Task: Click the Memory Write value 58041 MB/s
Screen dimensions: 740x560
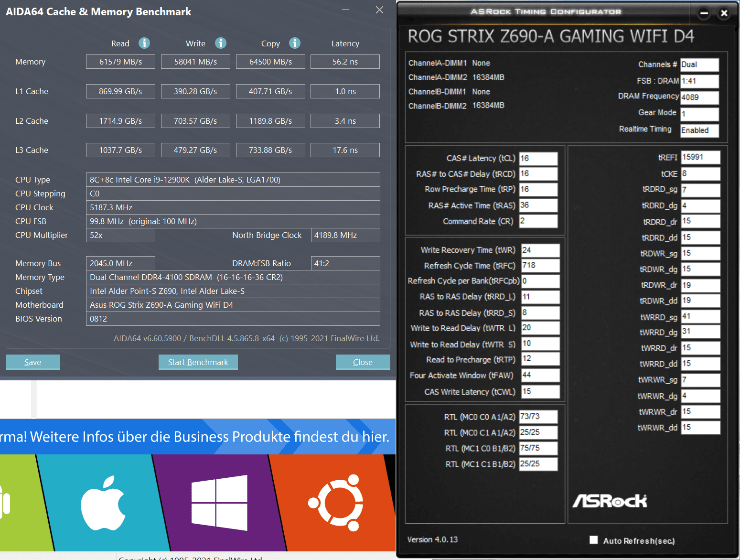Action: click(195, 62)
